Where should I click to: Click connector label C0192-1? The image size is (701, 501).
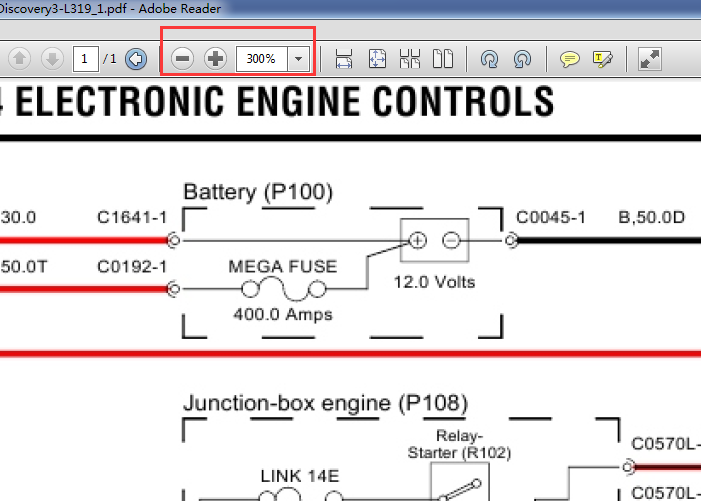click(132, 267)
